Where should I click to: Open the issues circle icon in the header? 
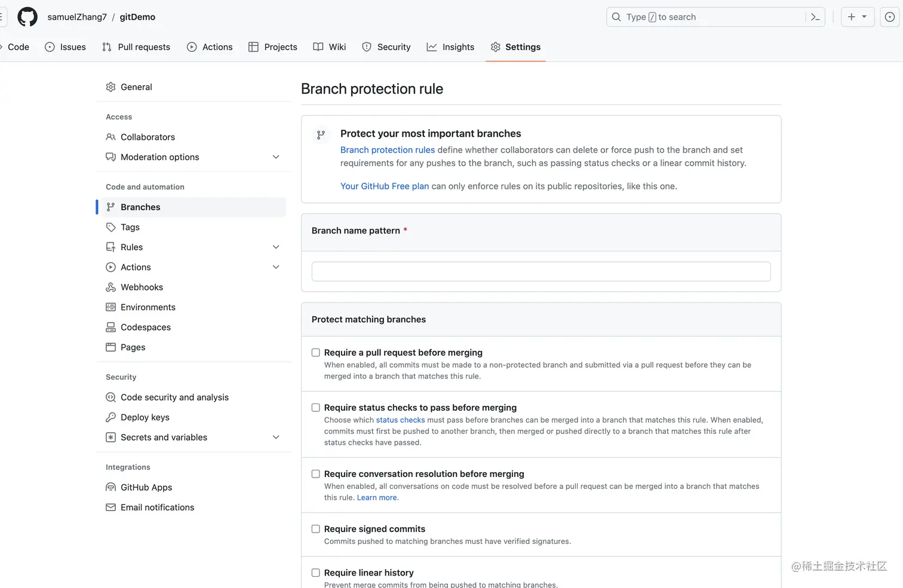(889, 17)
